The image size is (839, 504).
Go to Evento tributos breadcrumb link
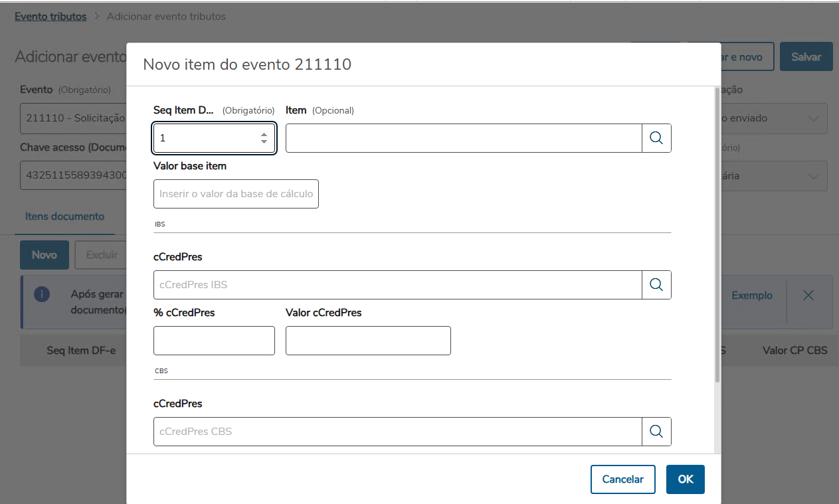[x=50, y=17]
